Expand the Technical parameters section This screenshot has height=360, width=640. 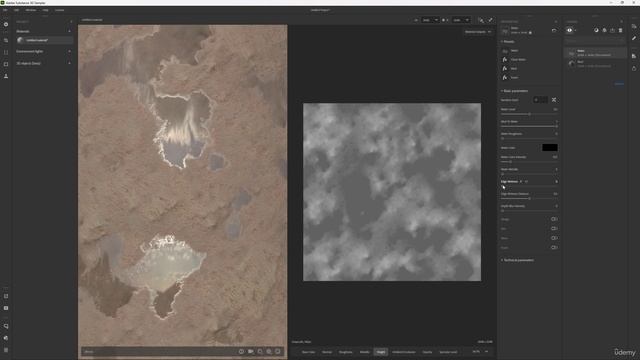click(x=518, y=260)
